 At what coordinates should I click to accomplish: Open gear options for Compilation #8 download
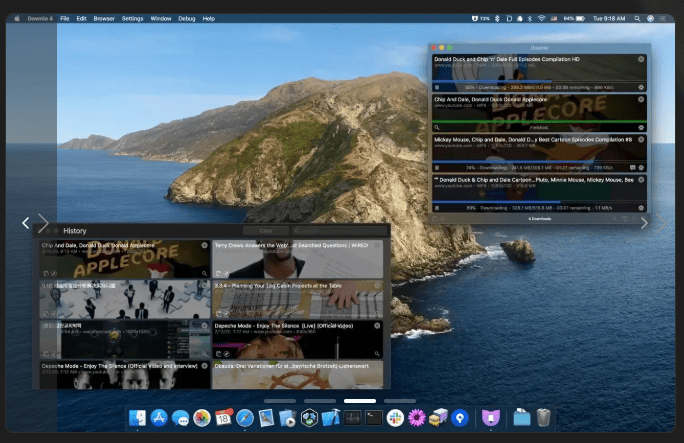pyautogui.click(x=641, y=167)
